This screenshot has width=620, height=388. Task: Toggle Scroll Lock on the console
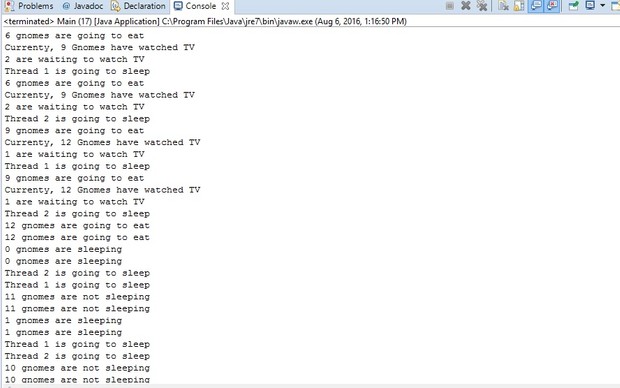click(x=519, y=6)
